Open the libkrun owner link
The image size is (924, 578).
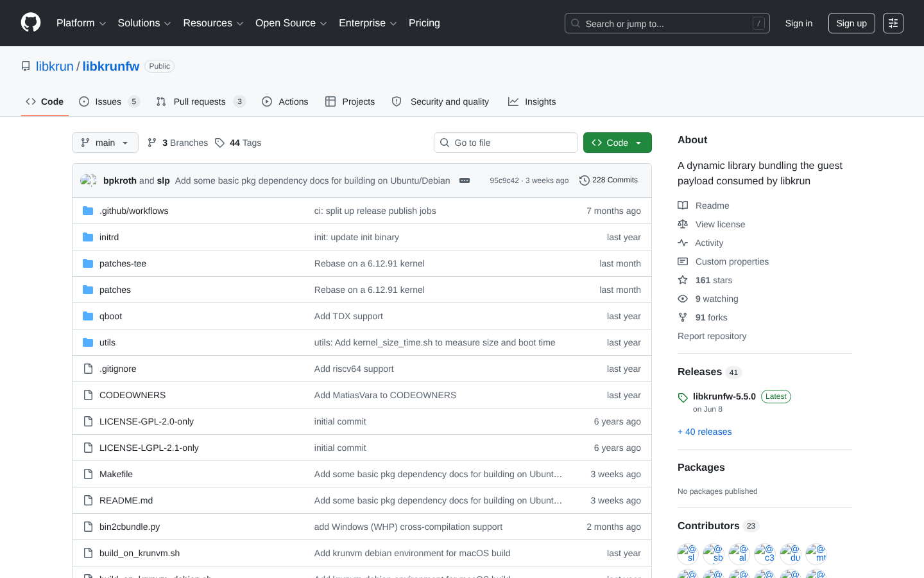click(55, 66)
